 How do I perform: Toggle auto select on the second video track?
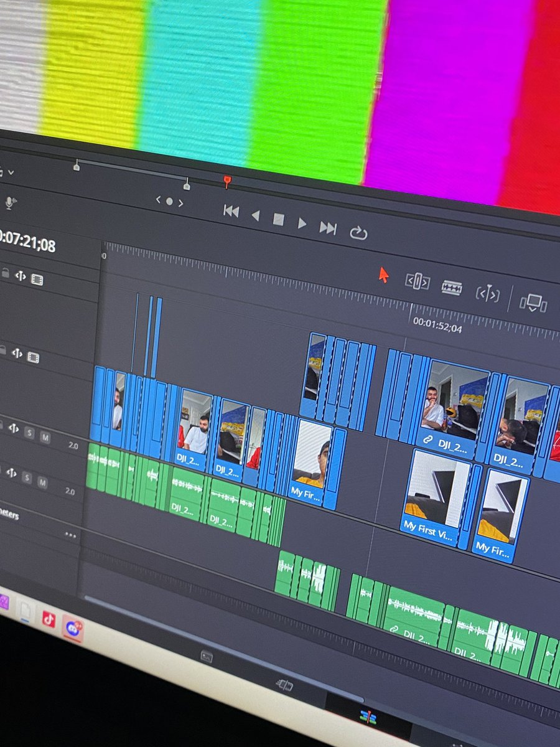pos(17,354)
